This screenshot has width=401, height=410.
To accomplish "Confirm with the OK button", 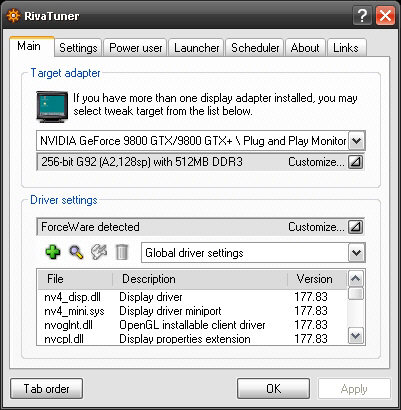I will coord(273,389).
